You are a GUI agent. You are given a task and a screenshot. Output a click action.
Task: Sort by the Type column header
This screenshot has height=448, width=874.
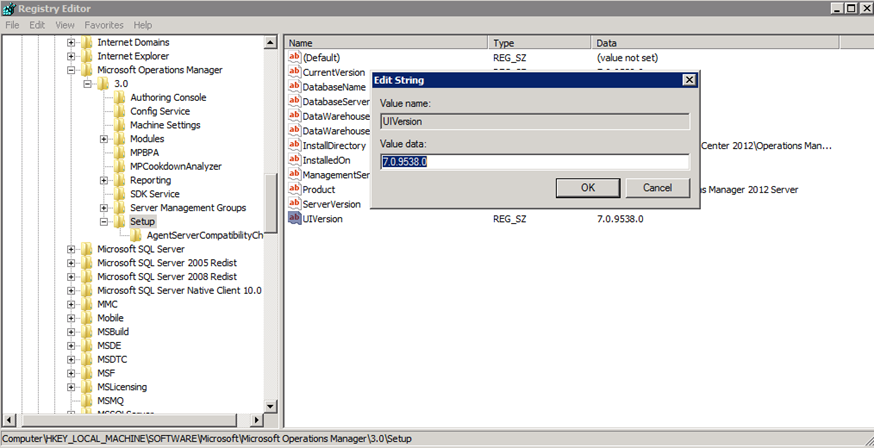pyautogui.click(x=540, y=43)
